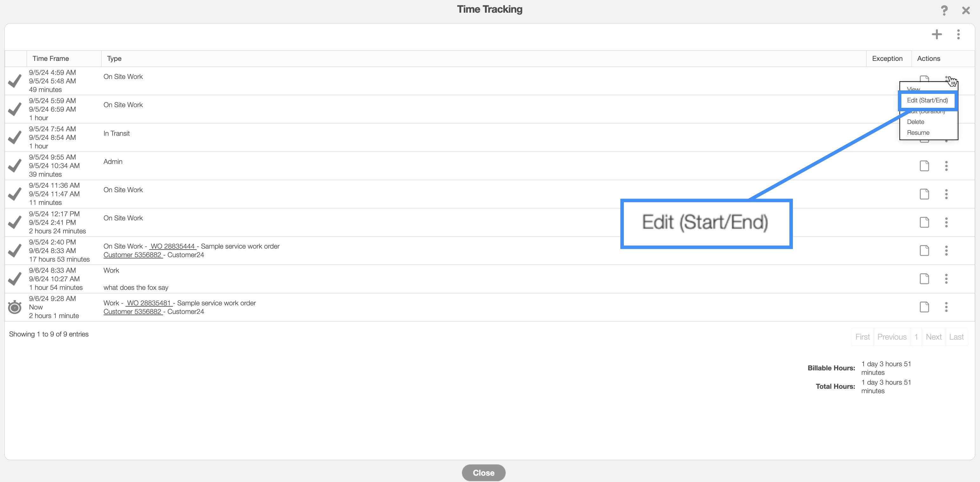This screenshot has width=980, height=482.
Task: Expand actions menu for 9/6/24 8:33 AM Work entry
Action: pyautogui.click(x=946, y=279)
